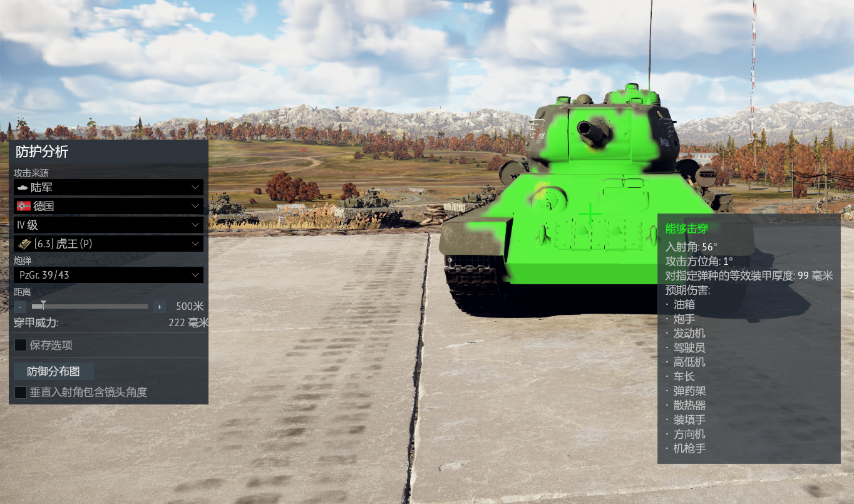
Task: Click the 500米 distance value
Action: pyautogui.click(x=190, y=307)
